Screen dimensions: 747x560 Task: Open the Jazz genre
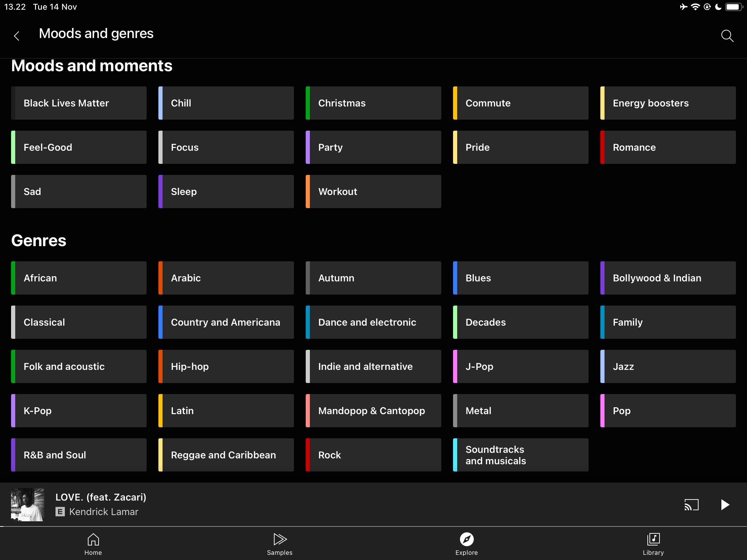(668, 366)
